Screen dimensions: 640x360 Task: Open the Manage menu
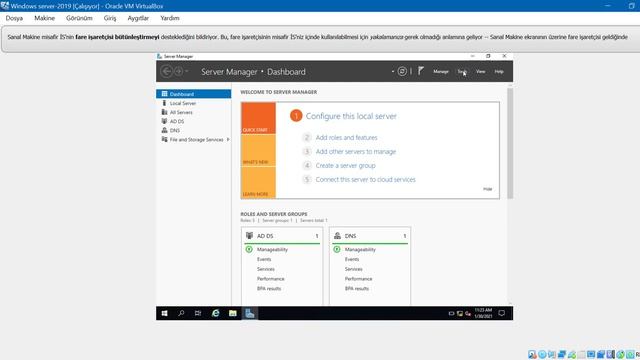[441, 71]
